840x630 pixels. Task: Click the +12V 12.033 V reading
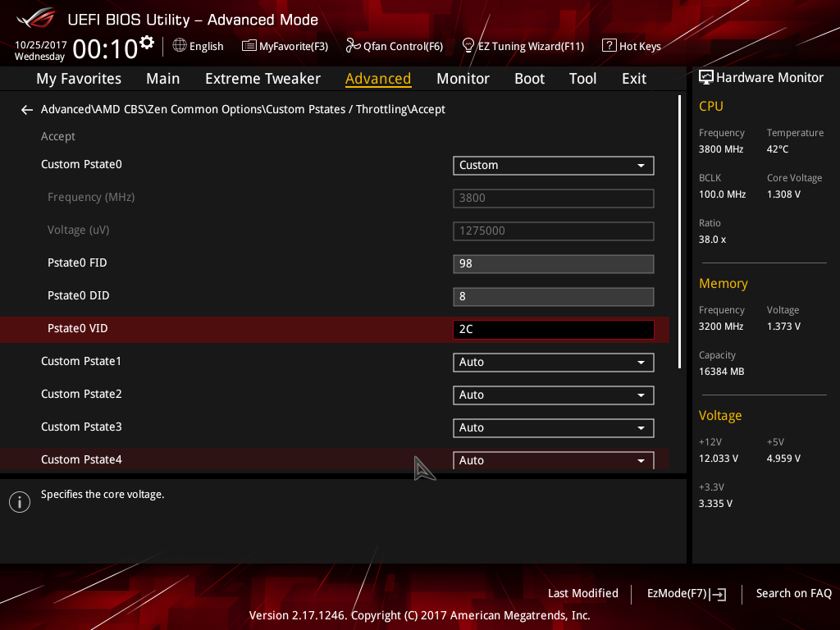[718, 459]
